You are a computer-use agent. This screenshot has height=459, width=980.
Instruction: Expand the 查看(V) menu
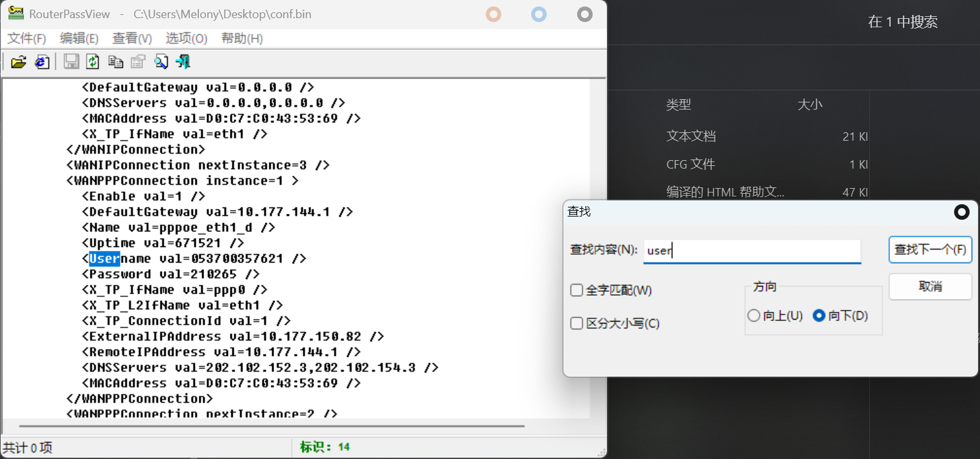[x=132, y=38]
